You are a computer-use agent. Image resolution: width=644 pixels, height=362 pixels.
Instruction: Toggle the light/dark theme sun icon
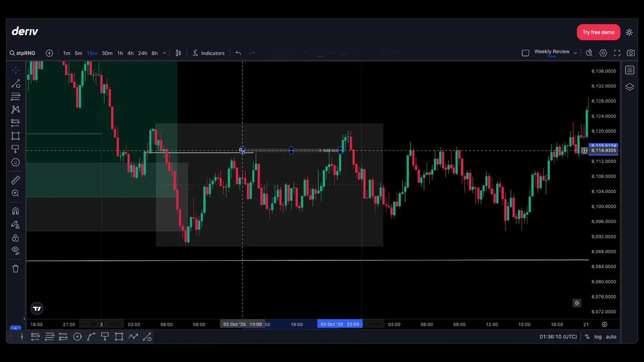coord(629,32)
